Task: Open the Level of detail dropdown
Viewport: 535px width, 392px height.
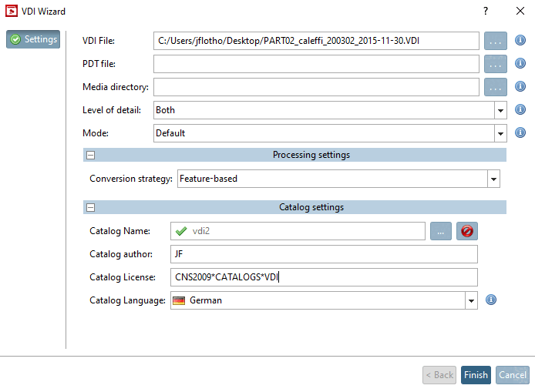Action: pyautogui.click(x=500, y=110)
